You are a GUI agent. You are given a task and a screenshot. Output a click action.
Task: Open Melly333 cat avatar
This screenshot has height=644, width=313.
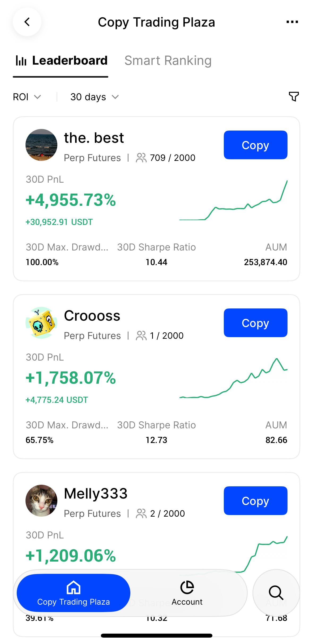click(x=41, y=501)
